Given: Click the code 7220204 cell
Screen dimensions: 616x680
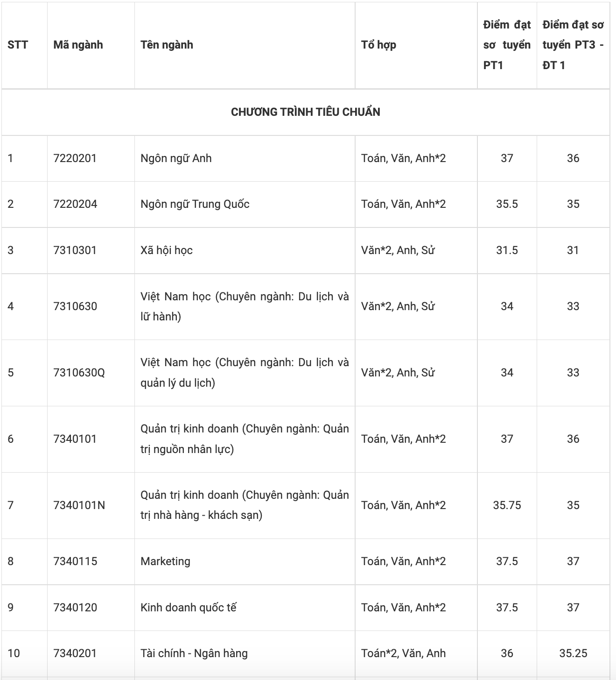Looking at the screenshot, I should [x=75, y=204].
